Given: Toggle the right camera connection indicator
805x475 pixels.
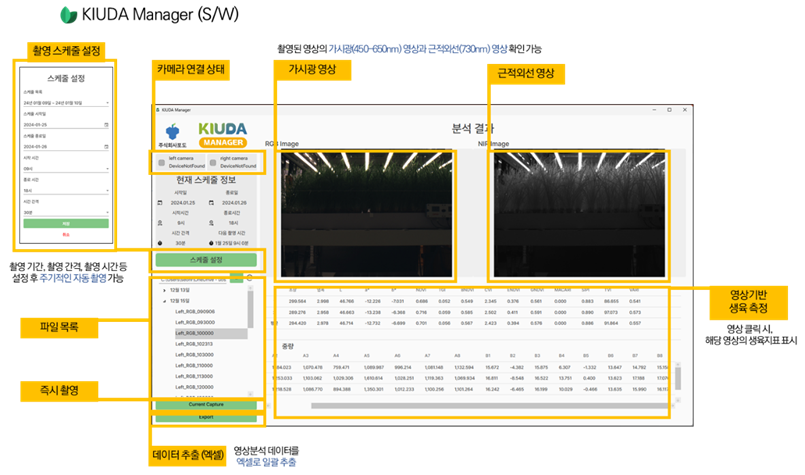Looking at the screenshot, I should coord(213,162).
